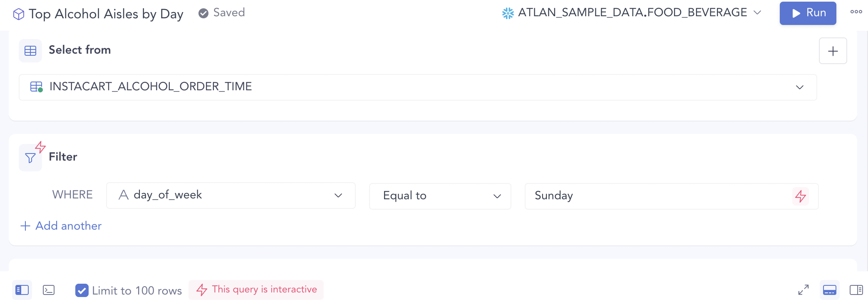Toggle Limit to 100 rows checkbox

[82, 290]
